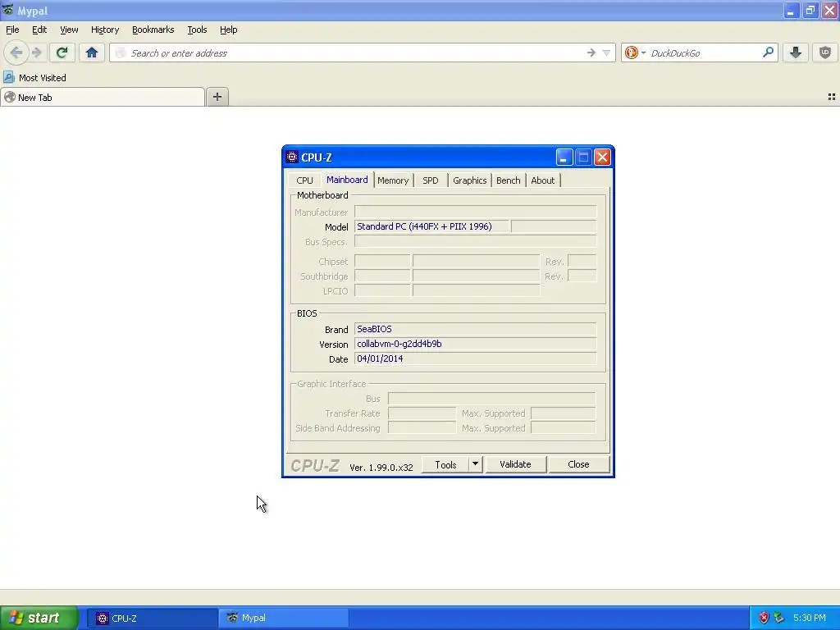Switch to the Memory tab
Viewport: 840px width, 630px height.
pos(393,180)
